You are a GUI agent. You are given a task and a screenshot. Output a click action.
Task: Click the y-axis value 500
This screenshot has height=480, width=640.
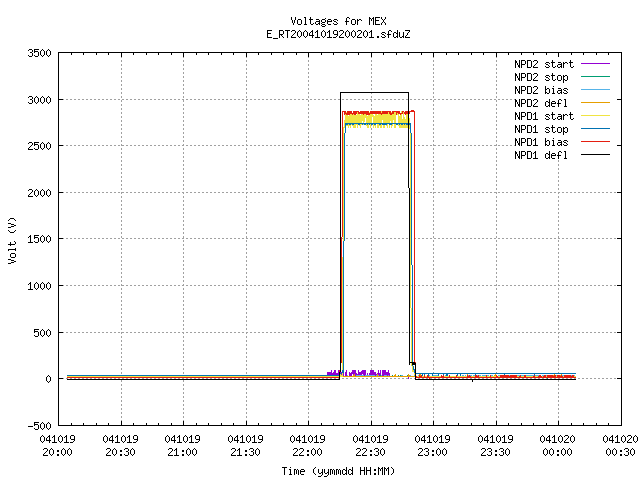click(x=42, y=333)
